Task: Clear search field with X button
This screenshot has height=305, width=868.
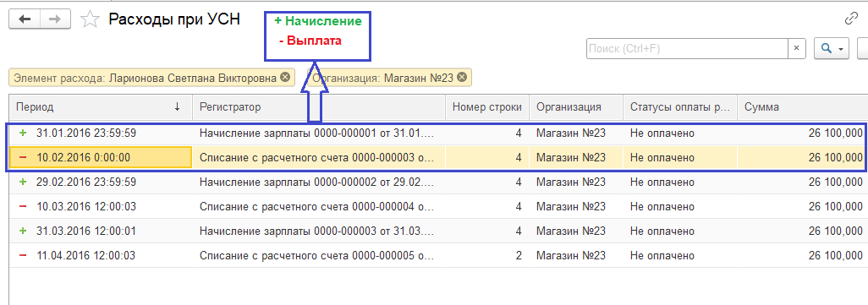Action: [x=796, y=49]
